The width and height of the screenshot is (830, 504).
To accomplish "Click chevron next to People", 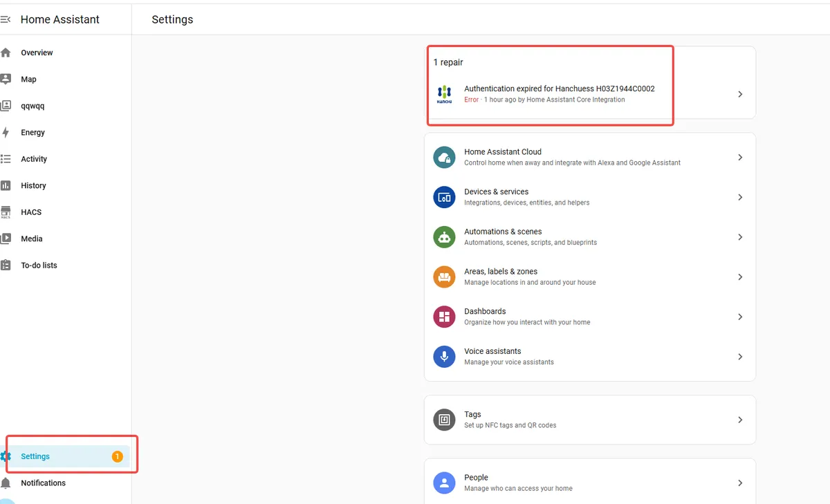I will coord(740,483).
